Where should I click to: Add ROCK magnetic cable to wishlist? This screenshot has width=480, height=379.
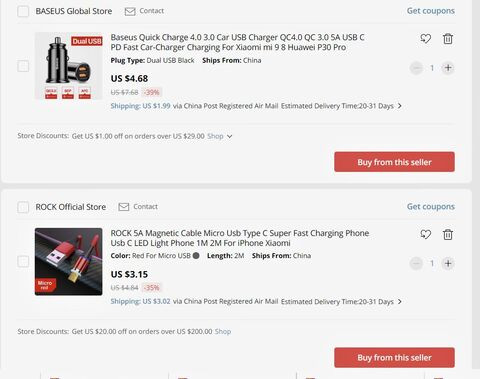pos(425,234)
